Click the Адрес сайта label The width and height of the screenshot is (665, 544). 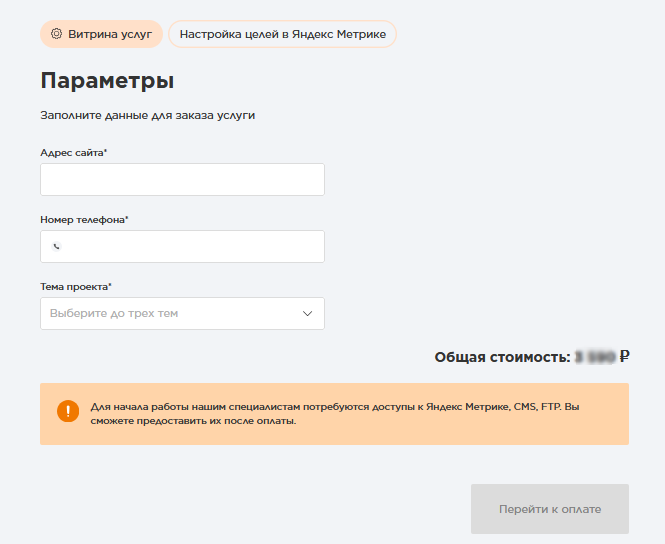(73, 153)
